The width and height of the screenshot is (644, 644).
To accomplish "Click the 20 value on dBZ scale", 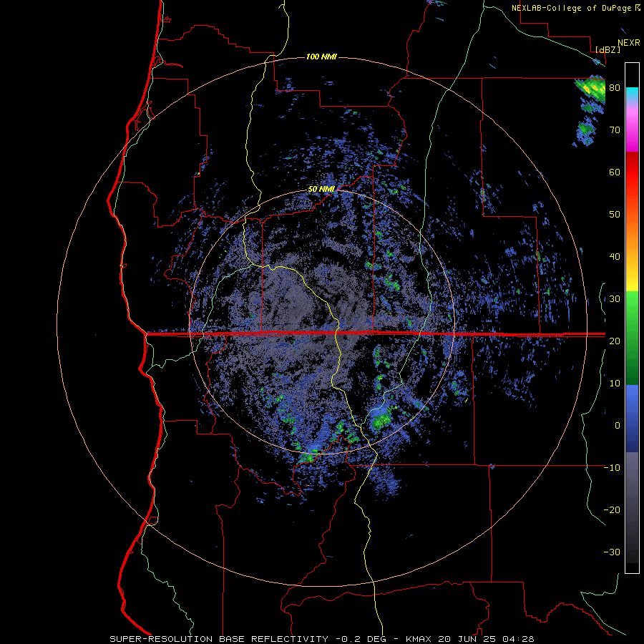I will click(x=615, y=341).
